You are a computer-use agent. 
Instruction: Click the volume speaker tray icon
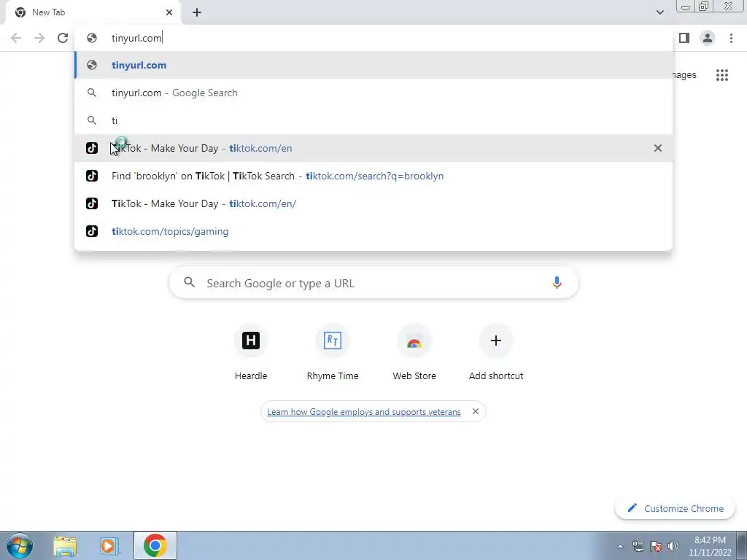coord(673,546)
